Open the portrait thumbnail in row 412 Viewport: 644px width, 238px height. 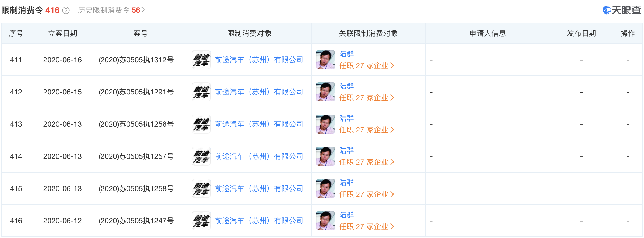[x=325, y=92]
